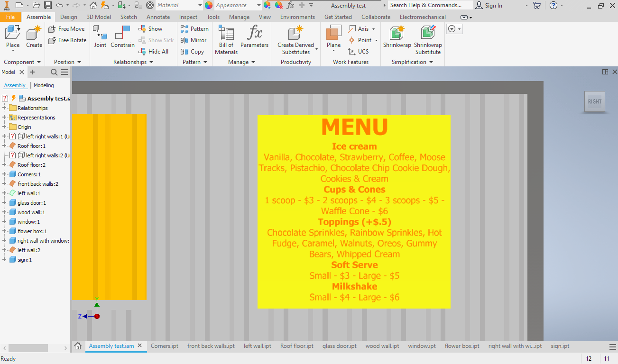Launch the Shrinkwrap tool
The height and width of the screenshot is (364, 618).
click(x=397, y=37)
